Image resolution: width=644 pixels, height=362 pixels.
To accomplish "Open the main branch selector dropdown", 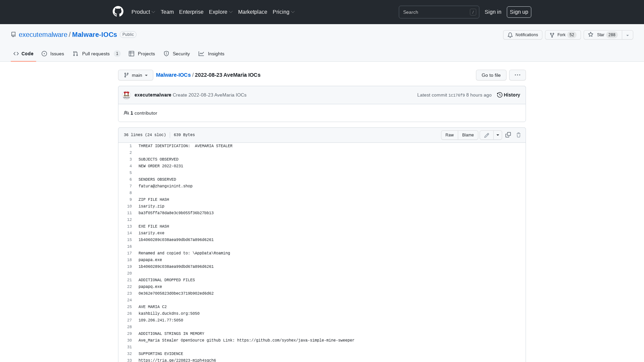I will (135, 75).
